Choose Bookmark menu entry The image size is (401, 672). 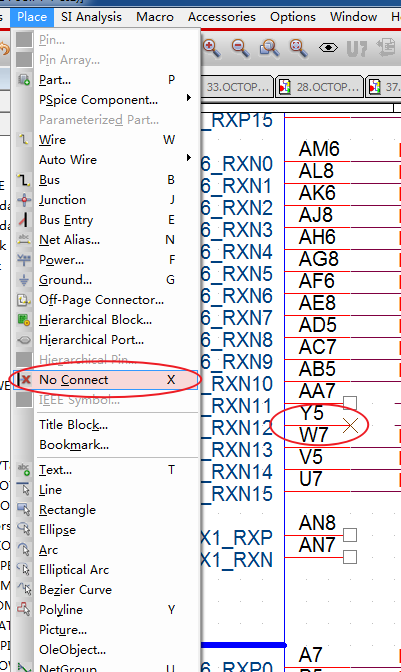[x=74, y=445]
